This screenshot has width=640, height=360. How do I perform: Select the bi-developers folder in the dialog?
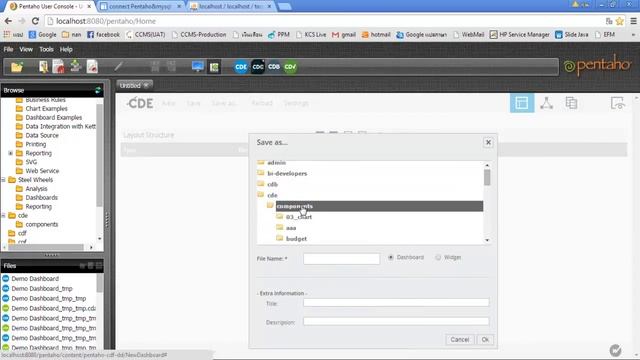coord(287,173)
